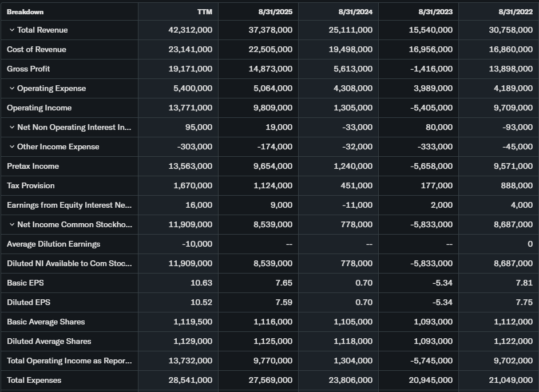Click the Pretax Income row label
Screen dimensions: 539x392
coord(33,167)
